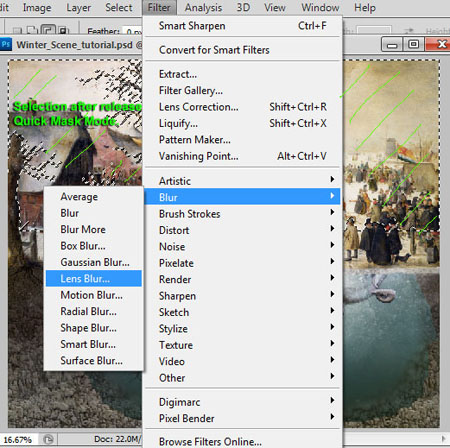Screen dimensions: 450x448
Task: Open Radial Blur dialog
Action: coord(94,311)
